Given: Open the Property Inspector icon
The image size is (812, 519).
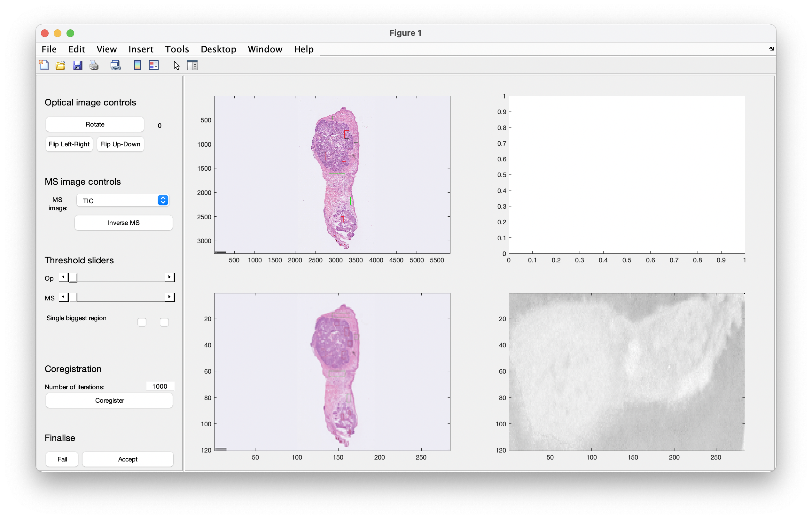Looking at the screenshot, I should click(192, 65).
